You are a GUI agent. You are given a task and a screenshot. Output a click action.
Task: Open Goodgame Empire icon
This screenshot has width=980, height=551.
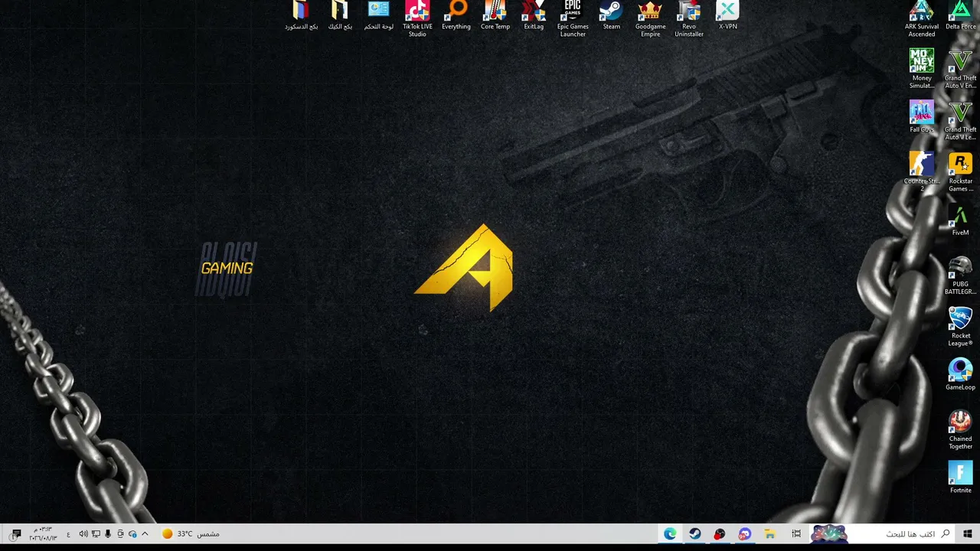[650, 19]
